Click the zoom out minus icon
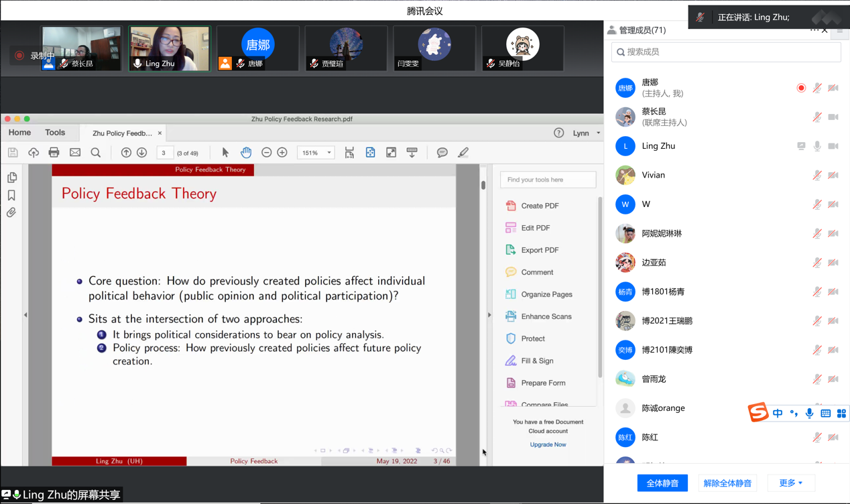Viewport: 850px width, 504px height. (x=266, y=153)
